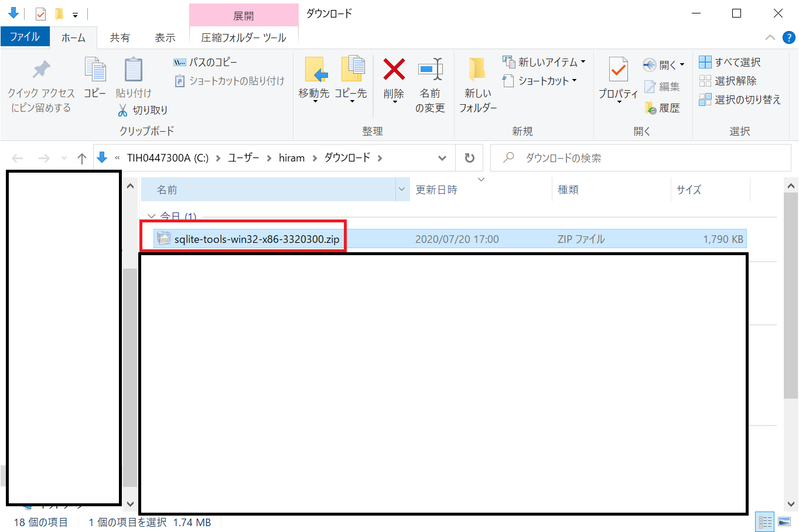Open Name column filter dropdown arrow
The height and width of the screenshot is (532, 799).
[x=402, y=190]
